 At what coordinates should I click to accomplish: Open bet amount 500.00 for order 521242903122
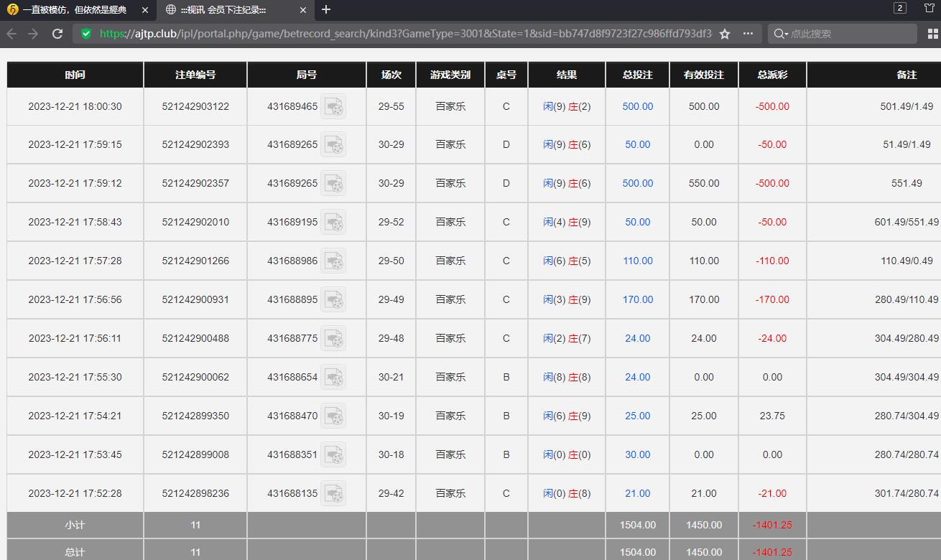(638, 106)
